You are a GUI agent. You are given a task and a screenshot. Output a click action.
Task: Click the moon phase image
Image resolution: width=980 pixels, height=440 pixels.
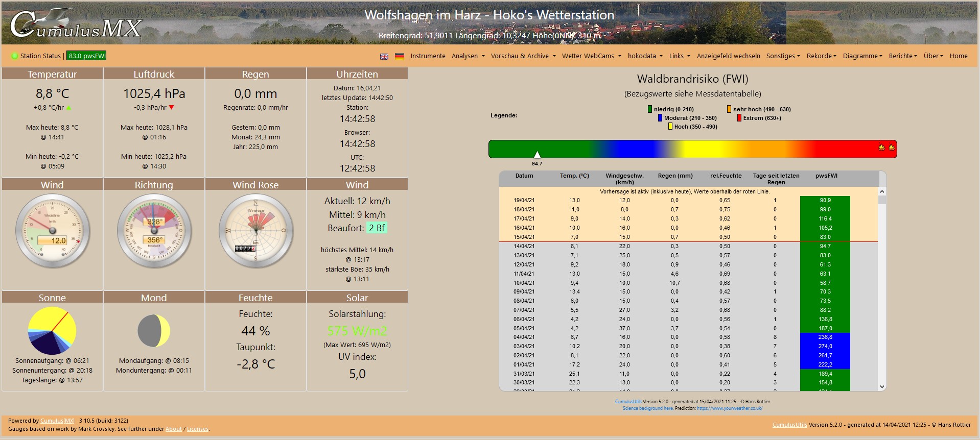[154, 331]
